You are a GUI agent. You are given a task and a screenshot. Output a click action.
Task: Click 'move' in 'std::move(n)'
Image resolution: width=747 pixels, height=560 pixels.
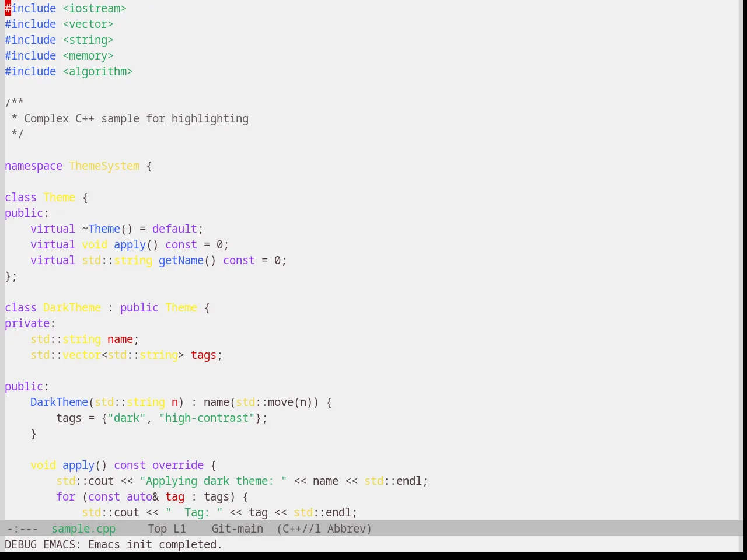281,402
